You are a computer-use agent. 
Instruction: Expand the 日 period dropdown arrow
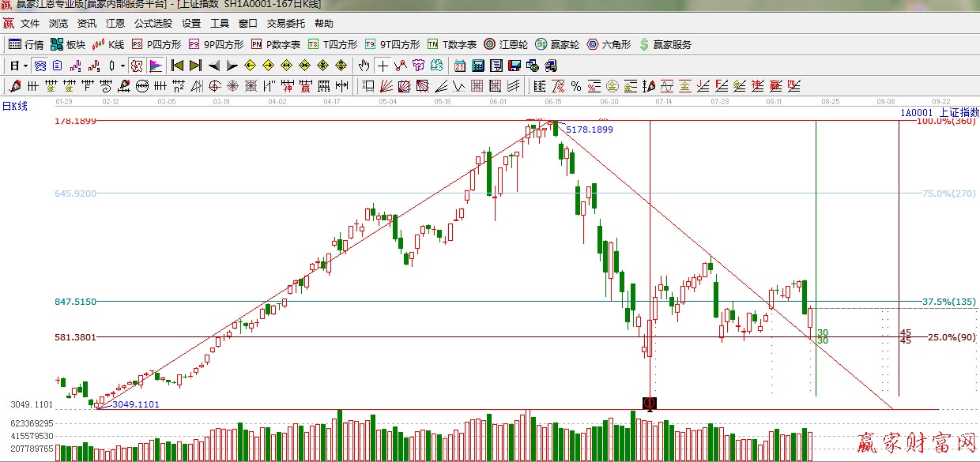click(25, 66)
